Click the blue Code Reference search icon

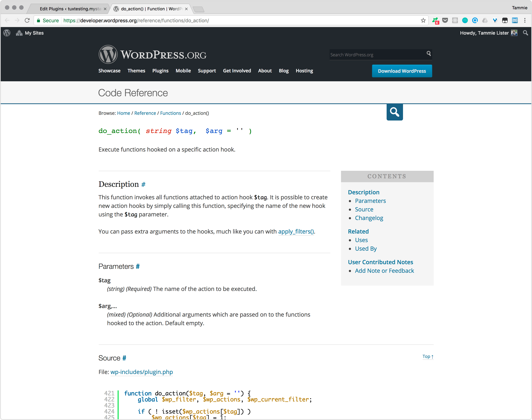pyautogui.click(x=394, y=112)
